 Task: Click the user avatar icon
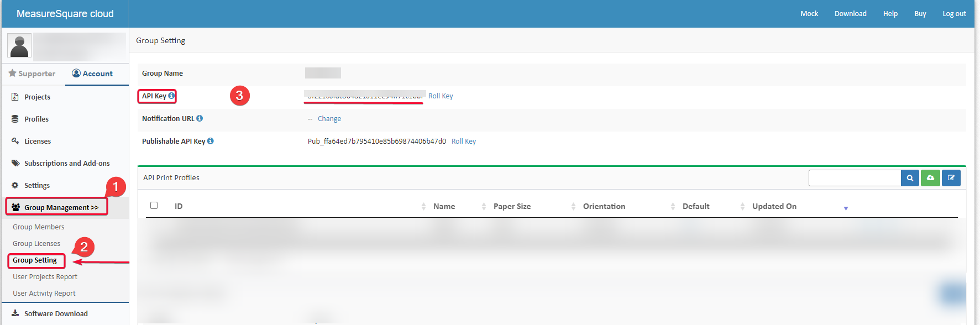coord(19,45)
